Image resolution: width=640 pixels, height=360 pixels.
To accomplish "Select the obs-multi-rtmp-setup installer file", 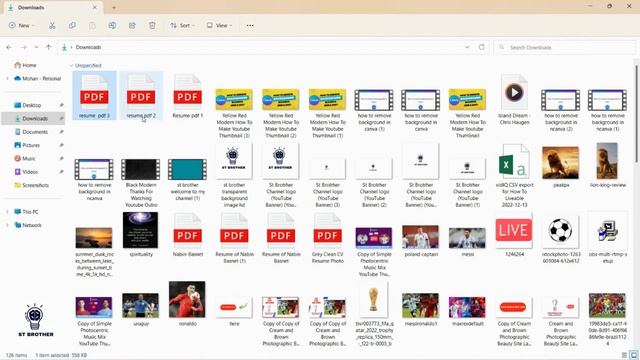I will pyautogui.click(x=607, y=238).
